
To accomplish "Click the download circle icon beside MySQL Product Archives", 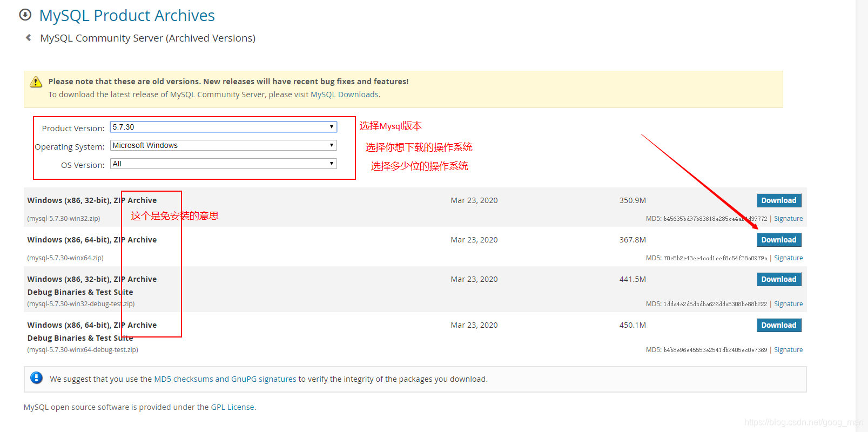I will pos(25,15).
